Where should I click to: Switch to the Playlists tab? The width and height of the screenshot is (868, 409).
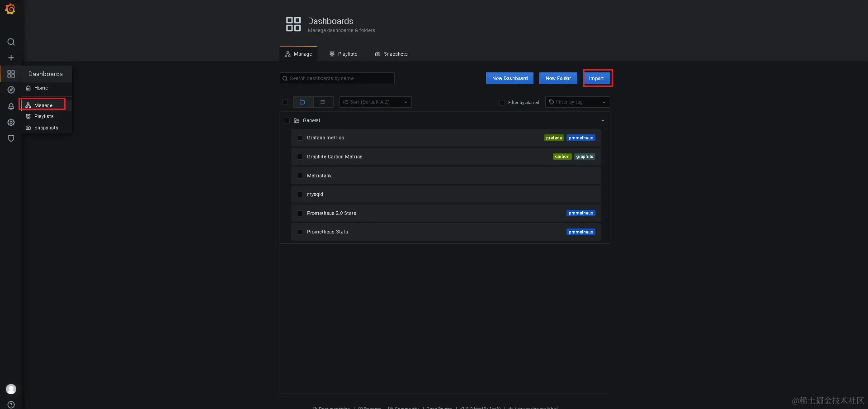(344, 54)
